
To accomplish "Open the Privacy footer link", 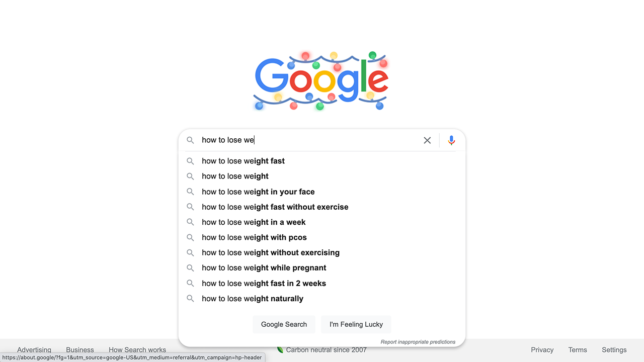I will [542, 350].
